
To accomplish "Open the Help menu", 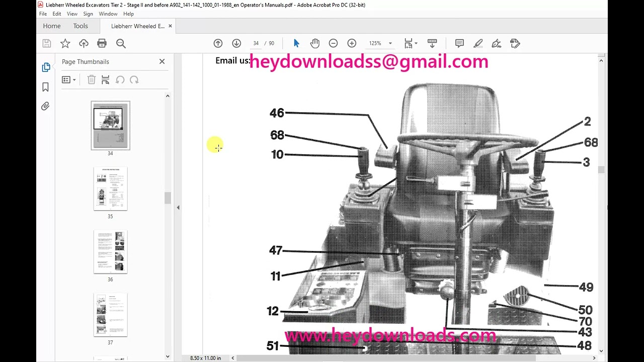I will 128,14.
